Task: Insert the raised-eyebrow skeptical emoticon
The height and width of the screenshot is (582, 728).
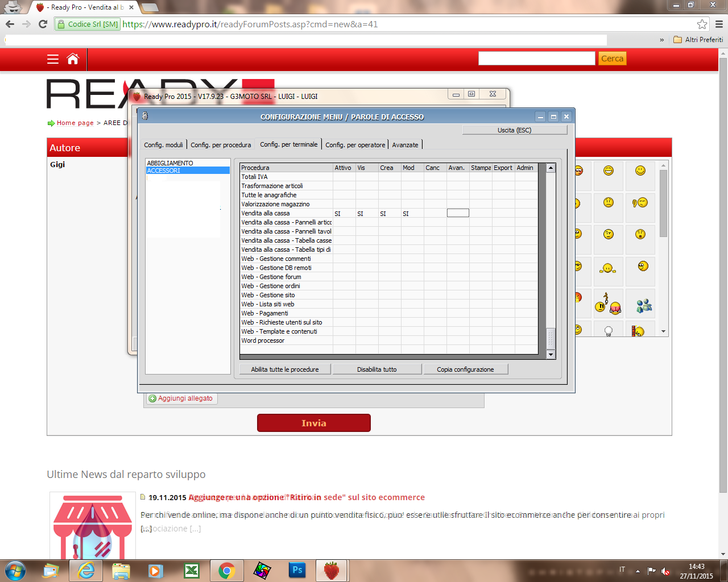Action: coord(609,234)
